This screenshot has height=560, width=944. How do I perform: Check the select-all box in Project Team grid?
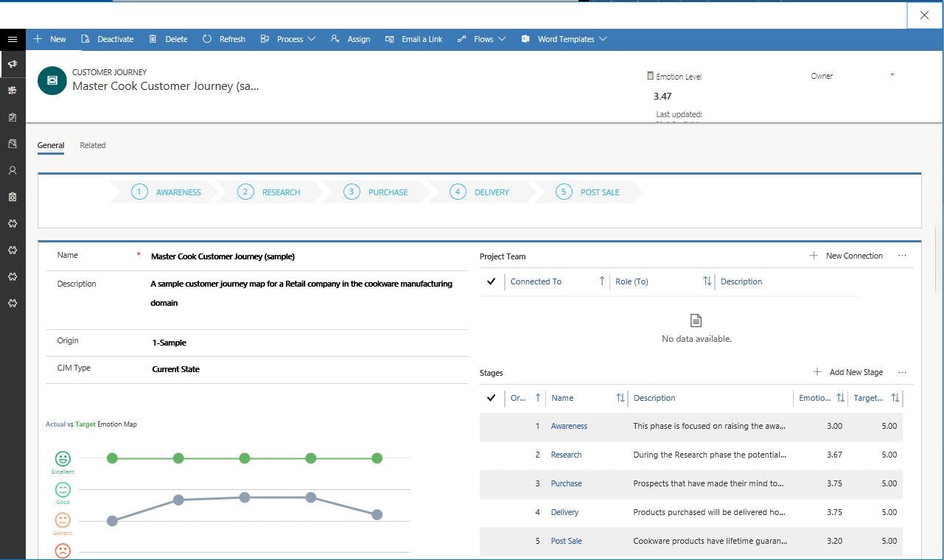491,281
